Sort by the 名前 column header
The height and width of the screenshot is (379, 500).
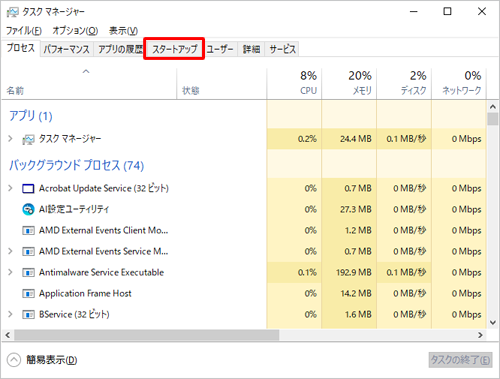pos(89,83)
